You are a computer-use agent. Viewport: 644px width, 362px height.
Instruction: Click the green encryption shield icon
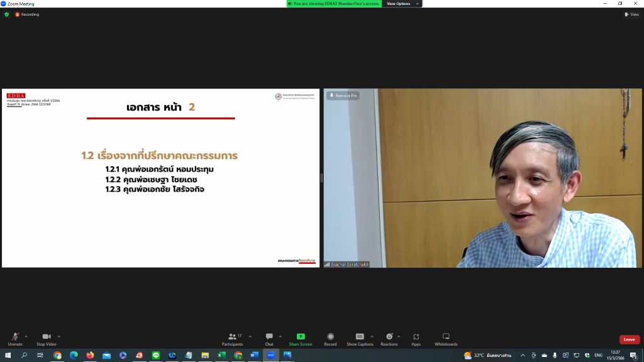click(x=6, y=14)
